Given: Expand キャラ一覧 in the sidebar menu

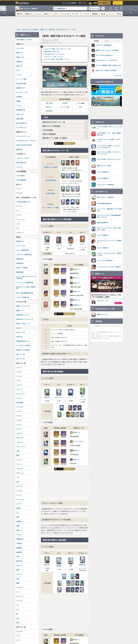Looking at the screenshot, I should (27, 48).
